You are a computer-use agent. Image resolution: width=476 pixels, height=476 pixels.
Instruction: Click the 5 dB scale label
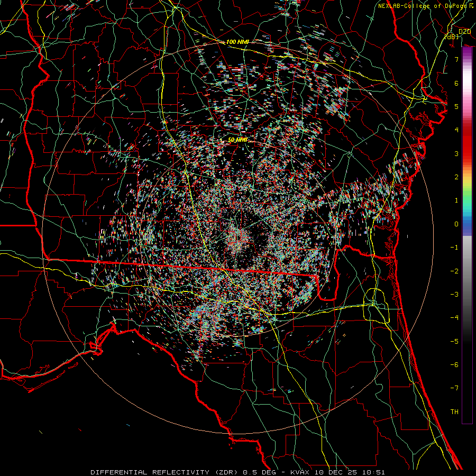coord(456,106)
